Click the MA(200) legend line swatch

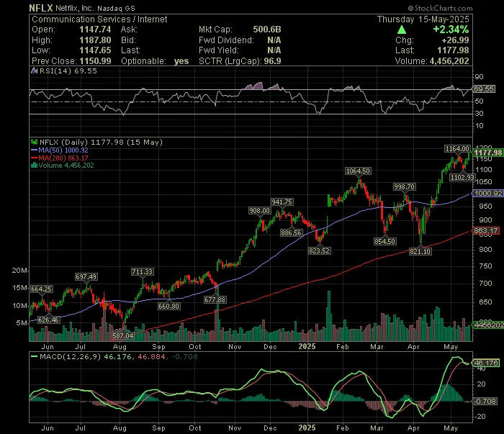tap(34, 158)
